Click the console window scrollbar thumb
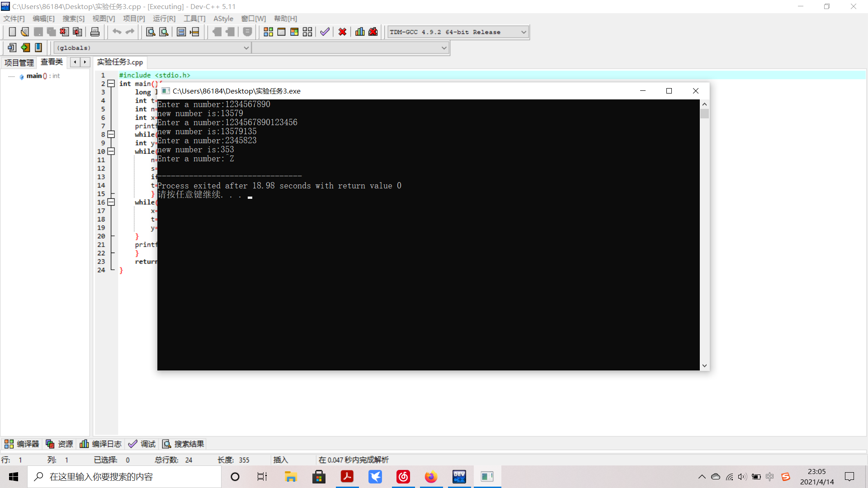 (x=704, y=113)
